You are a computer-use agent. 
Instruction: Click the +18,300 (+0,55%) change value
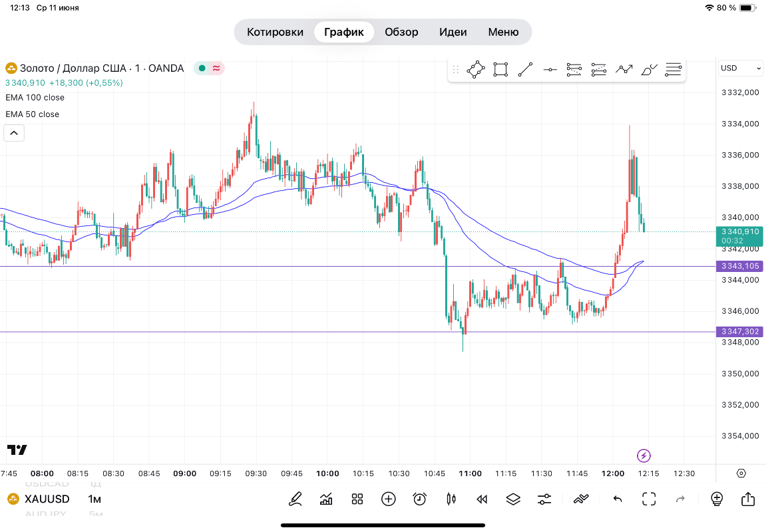click(86, 83)
